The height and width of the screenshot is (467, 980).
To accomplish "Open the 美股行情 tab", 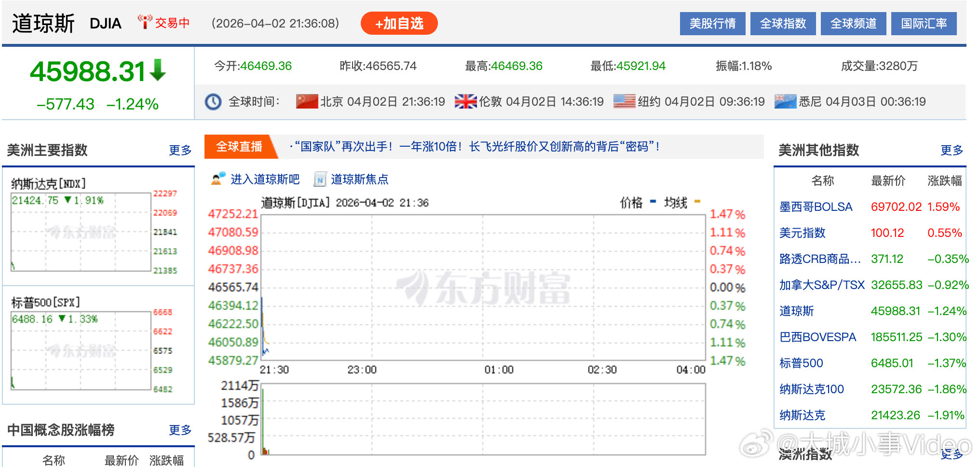I will [x=712, y=24].
